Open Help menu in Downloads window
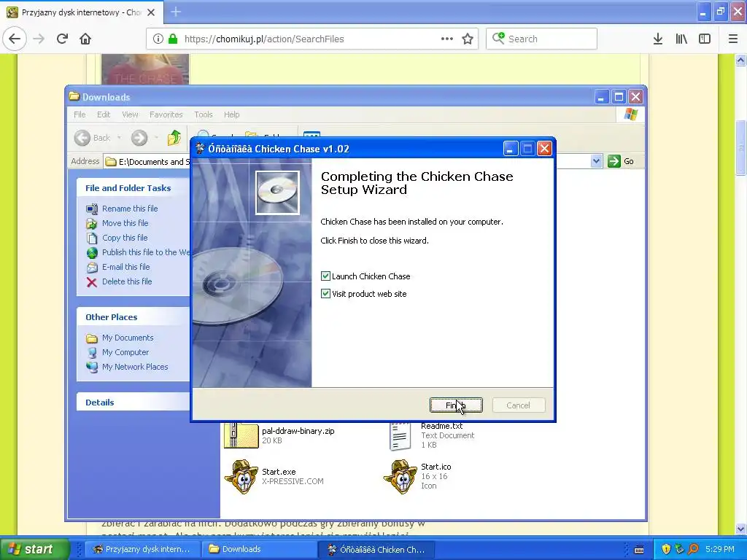Screen dimensions: 747x560 231,114
